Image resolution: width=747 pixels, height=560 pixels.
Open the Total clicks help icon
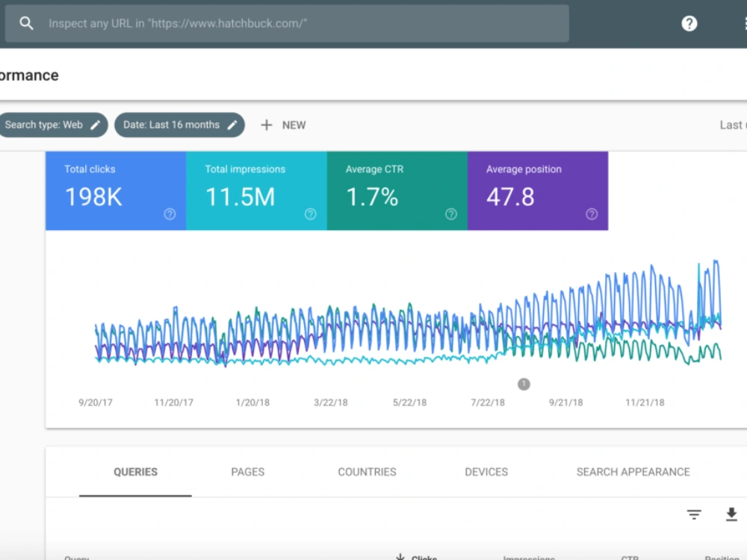point(170,214)
